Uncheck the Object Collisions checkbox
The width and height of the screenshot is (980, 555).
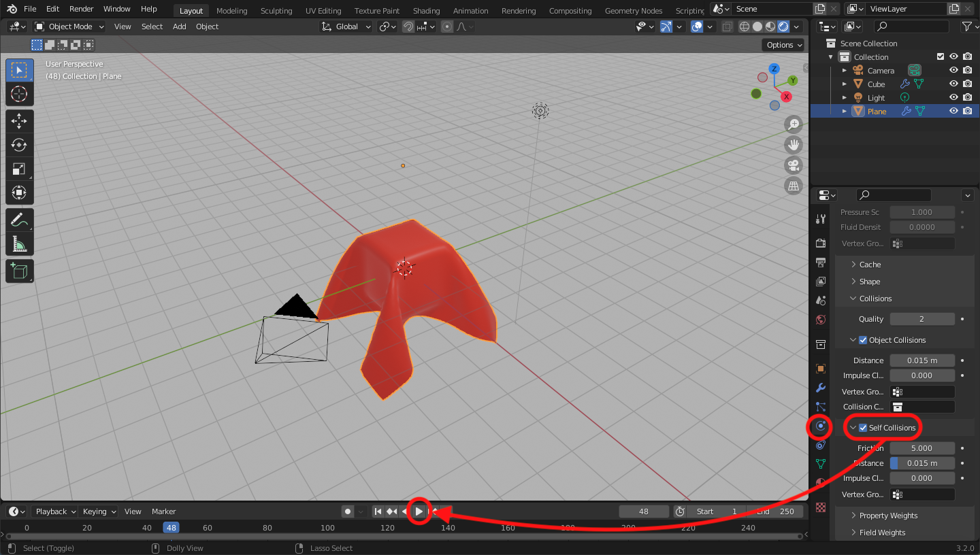pos(863,340)
